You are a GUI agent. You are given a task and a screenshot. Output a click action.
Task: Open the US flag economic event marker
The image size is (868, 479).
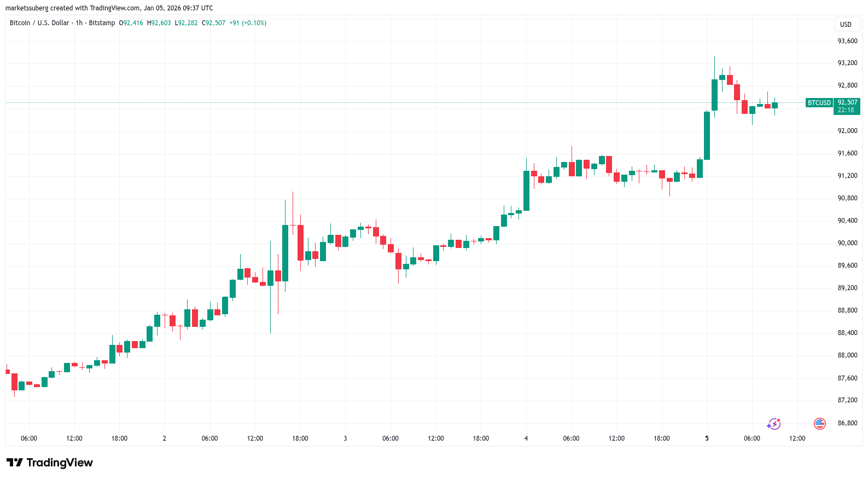tap(819, 423)
